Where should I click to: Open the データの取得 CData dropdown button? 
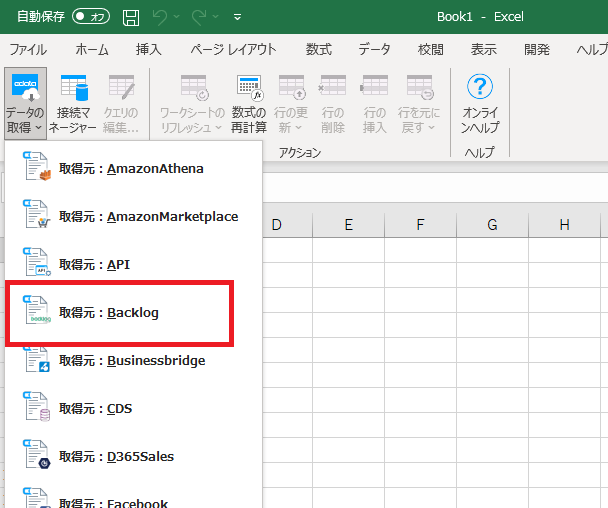[26, 103]
